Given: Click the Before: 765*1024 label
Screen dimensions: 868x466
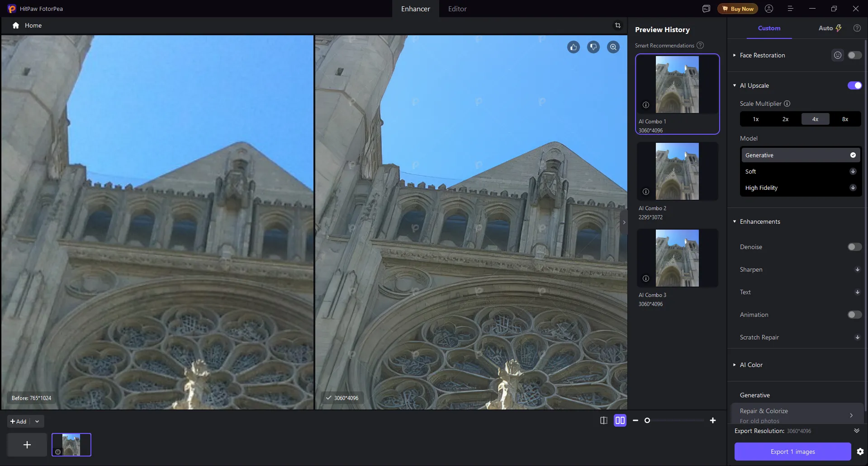Looking at the screenshot, I should [31, 398].
